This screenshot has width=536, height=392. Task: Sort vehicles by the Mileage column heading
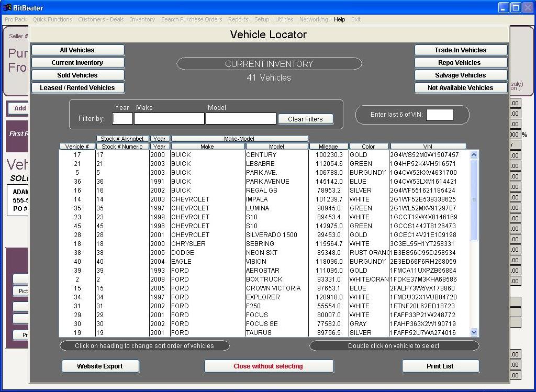330,146
